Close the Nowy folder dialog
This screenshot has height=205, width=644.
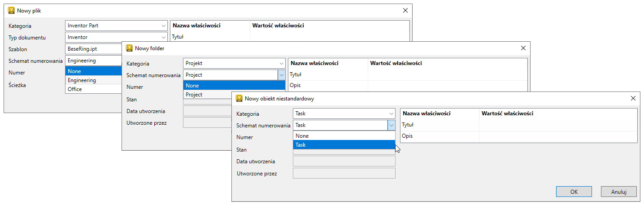[x=523, y=48]
